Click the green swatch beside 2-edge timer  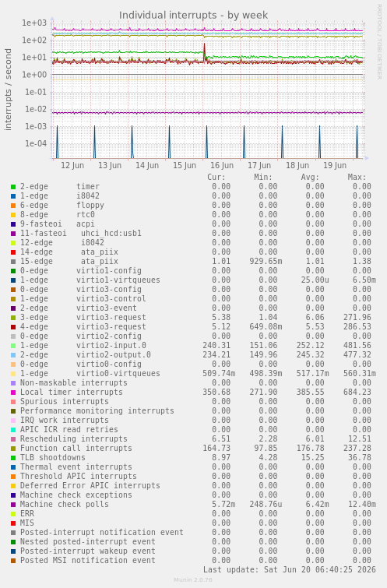tap(13, 187)
